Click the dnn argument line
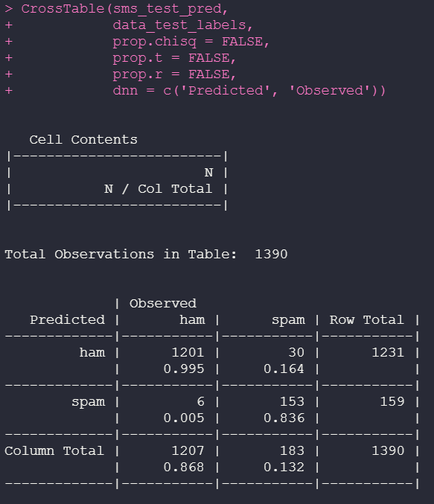The width and height of the screenshot is (434, 504). click(249, 91)
